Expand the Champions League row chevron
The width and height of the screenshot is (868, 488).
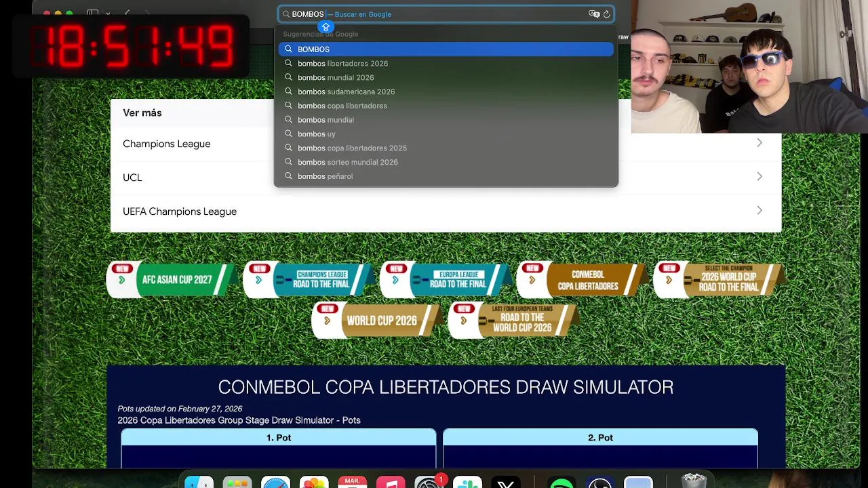tap(759, 143)
